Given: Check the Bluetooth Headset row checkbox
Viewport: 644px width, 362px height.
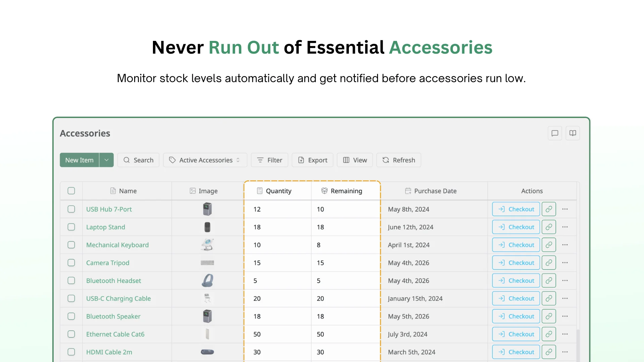Looking at the screenshot, I should click(71, 281).
